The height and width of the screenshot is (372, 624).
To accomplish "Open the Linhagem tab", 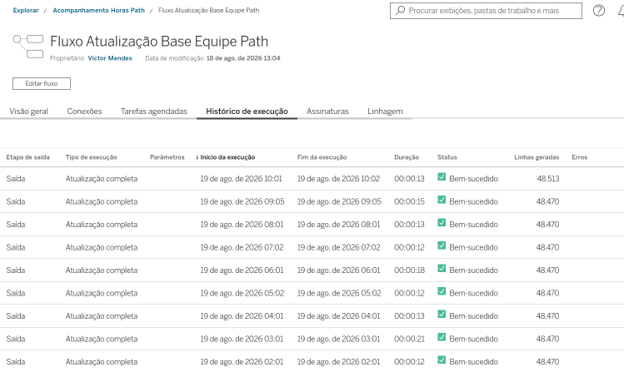I will click(385, 111).
